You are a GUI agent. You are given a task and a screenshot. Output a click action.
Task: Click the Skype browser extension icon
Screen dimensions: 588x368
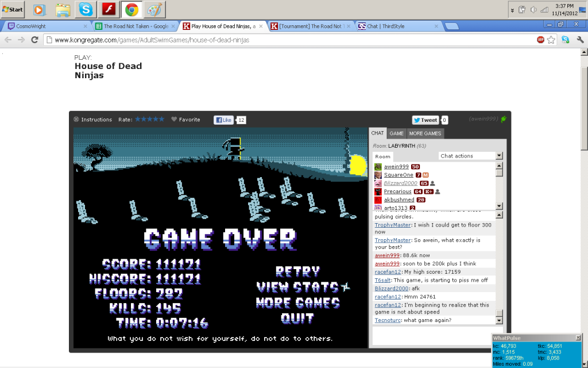pyautogui.click(x=566, y=40)
